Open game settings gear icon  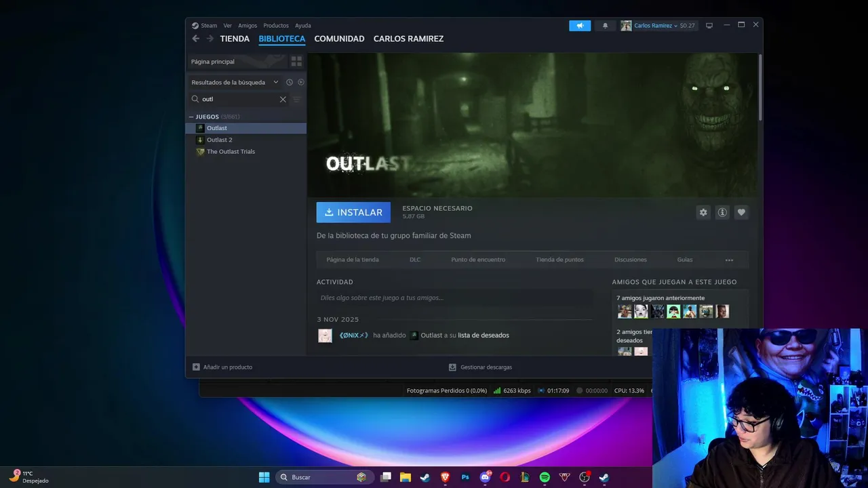tap(703, 212)
